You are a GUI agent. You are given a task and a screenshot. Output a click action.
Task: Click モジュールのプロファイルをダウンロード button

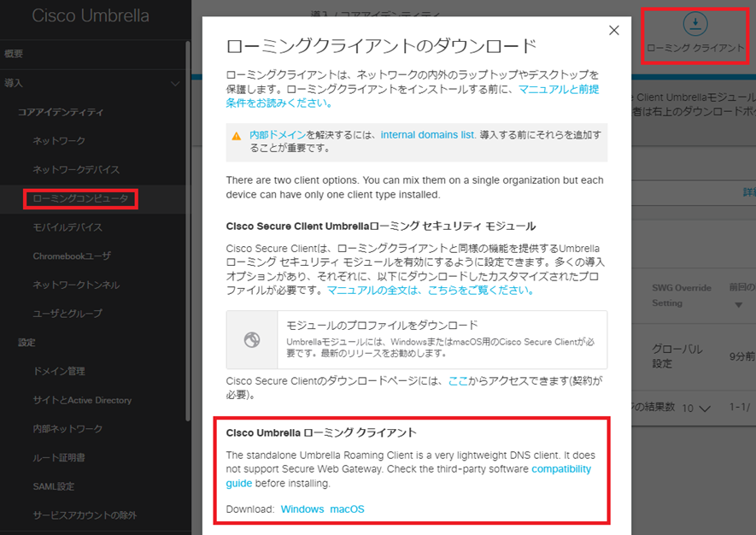417,339
